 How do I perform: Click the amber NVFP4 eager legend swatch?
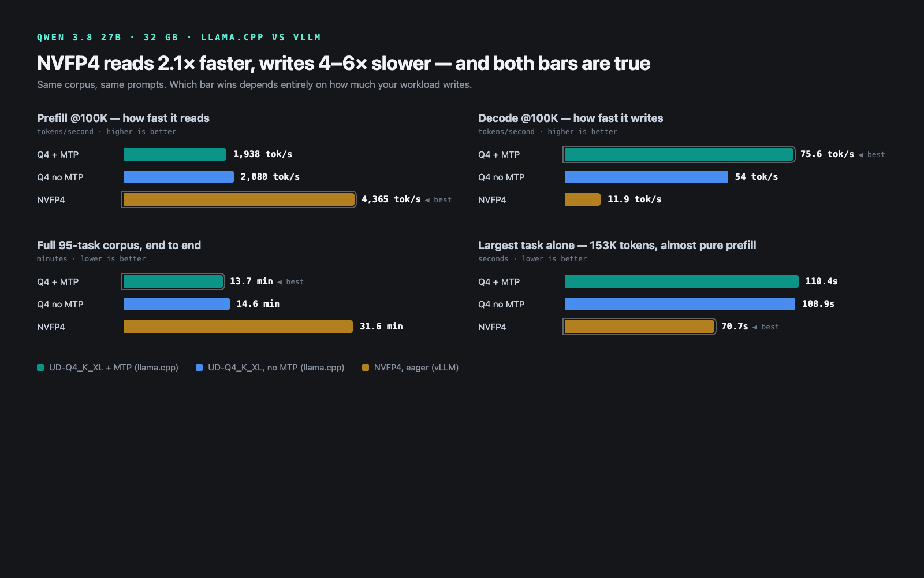coord(366,368)
